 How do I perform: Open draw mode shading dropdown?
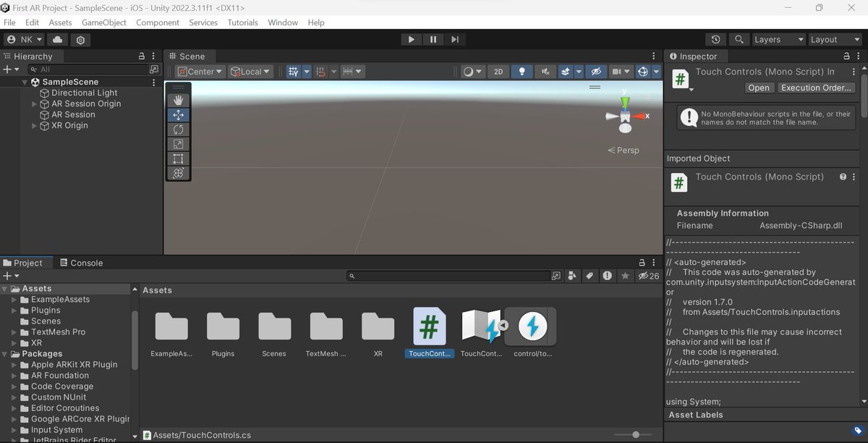(472, 72)
